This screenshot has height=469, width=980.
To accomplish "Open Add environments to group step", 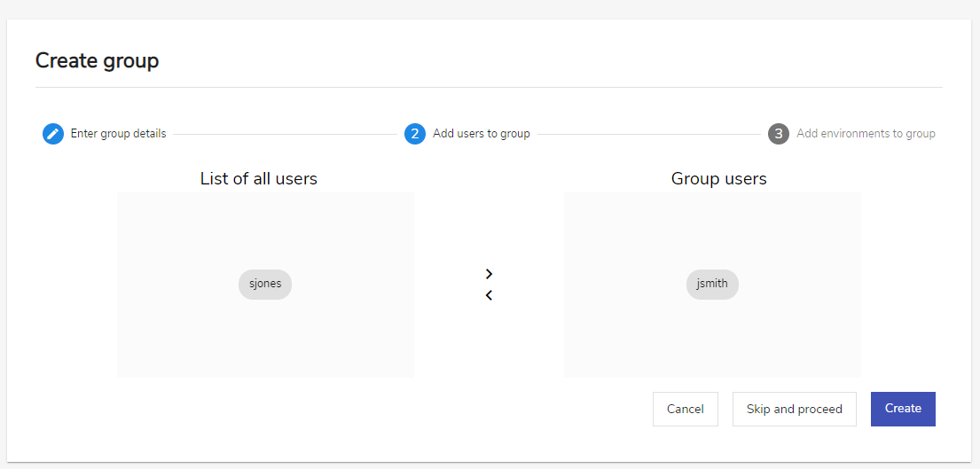I will click(x=866, y=134).
